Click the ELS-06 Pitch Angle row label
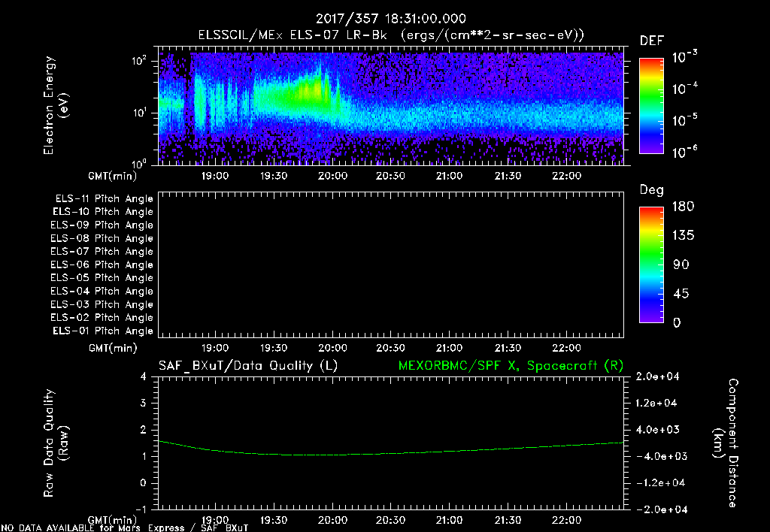Screen dimensions: 770x532 point(102,265)
